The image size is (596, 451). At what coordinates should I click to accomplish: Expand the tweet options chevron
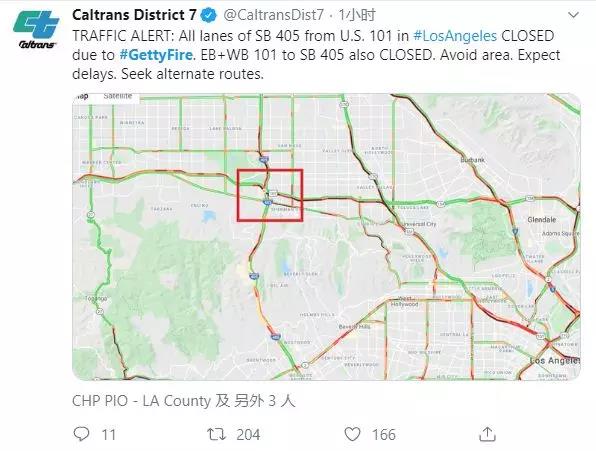(x=573, y=15)
